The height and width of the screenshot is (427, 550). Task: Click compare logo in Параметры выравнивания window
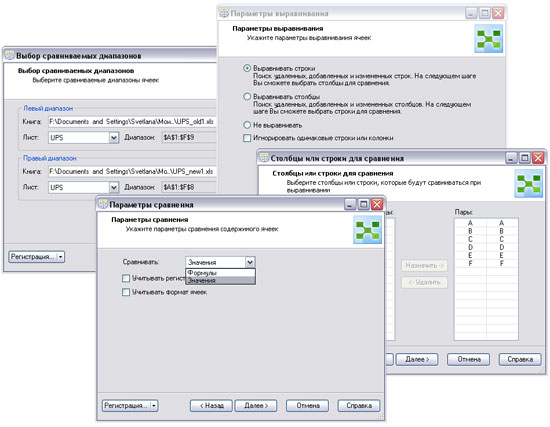coord(489,39)
